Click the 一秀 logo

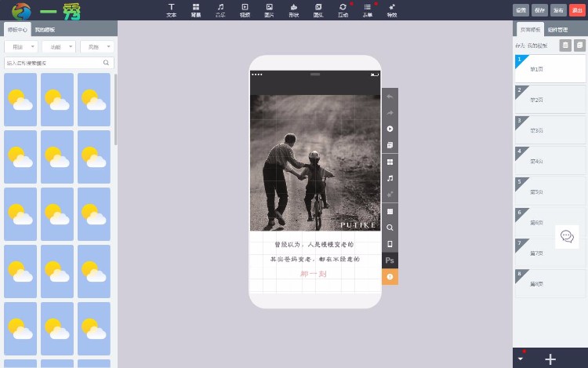[x=46, y=11]
